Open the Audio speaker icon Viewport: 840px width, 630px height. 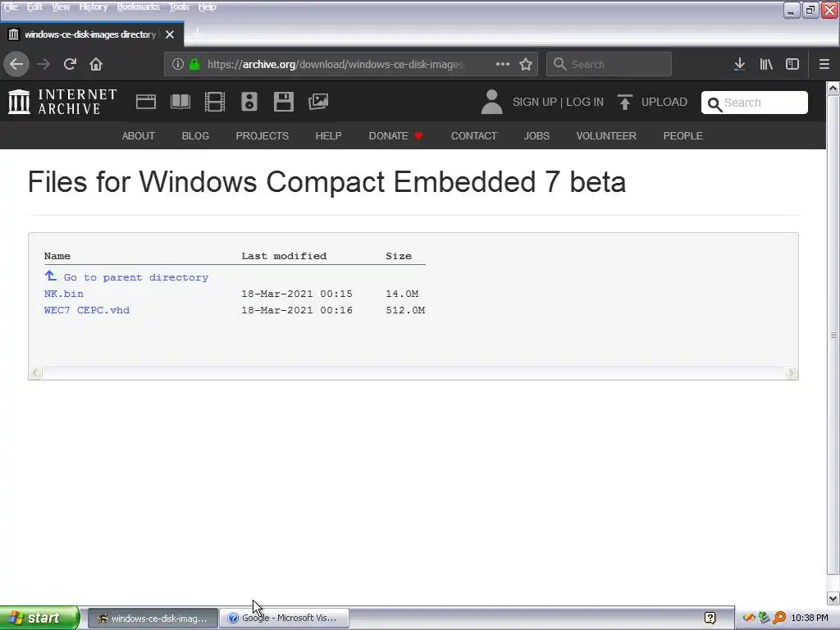click(x=249, y=102)
